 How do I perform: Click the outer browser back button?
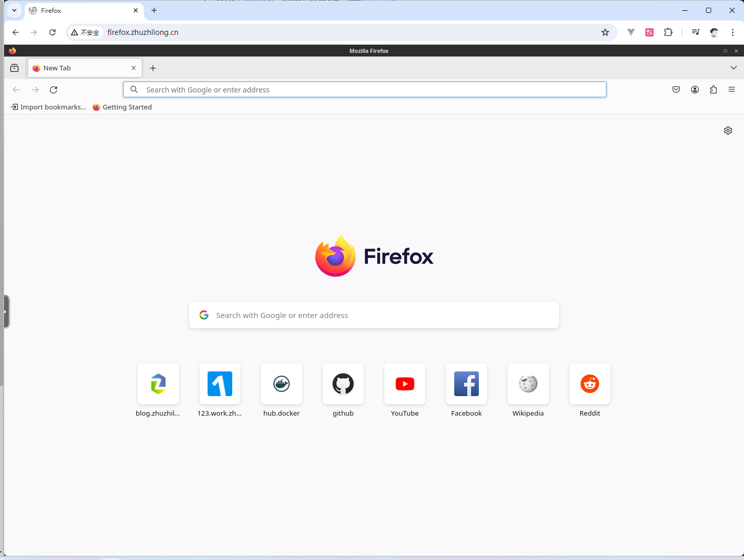pos(15,32)
